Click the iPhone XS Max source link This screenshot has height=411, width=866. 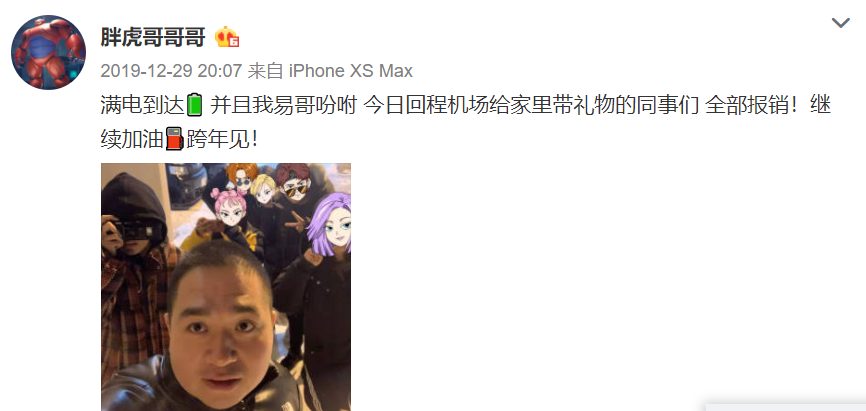[x=351, y=71]
